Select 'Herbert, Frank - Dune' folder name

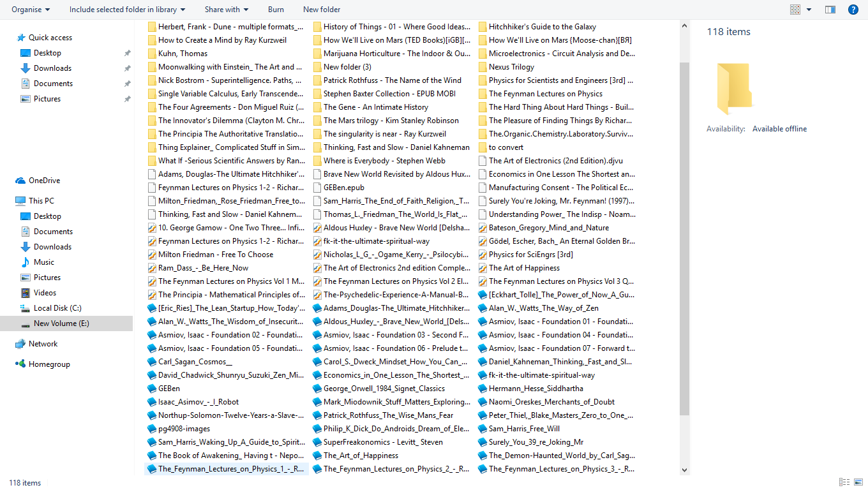pyautogui.click(x=230, y=27)
